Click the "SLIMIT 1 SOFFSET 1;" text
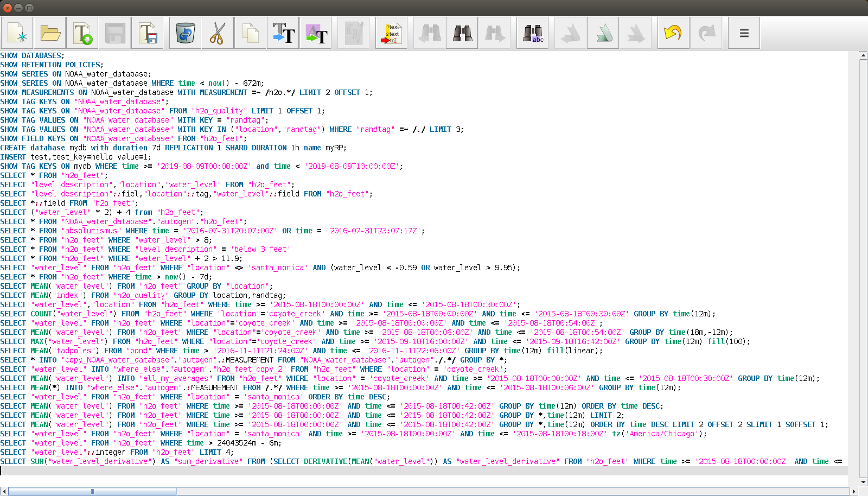This screenshot has width=868, height=496. (788, 424)
